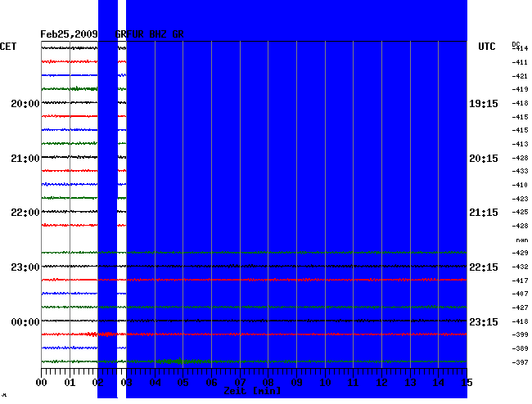The image size is (532, 404).
Task: Click minute tick label 01 on time axis
Action: click(70, 383)
